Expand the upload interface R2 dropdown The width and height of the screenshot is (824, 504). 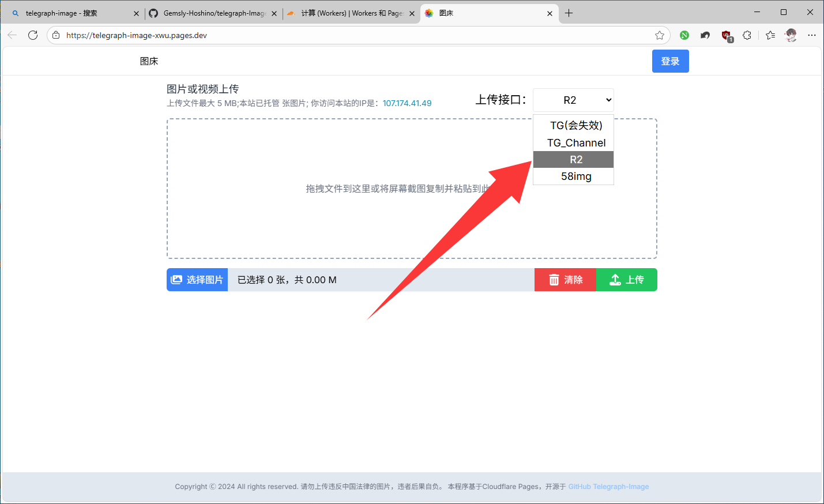(x=573, y=100)
